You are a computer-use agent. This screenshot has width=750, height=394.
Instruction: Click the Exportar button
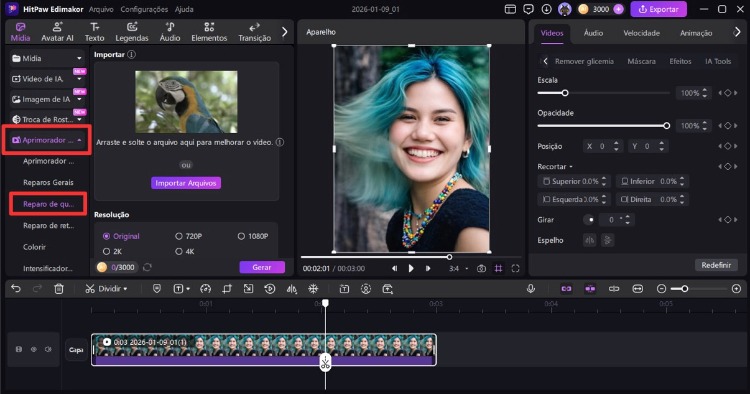(x=659, y=9)
